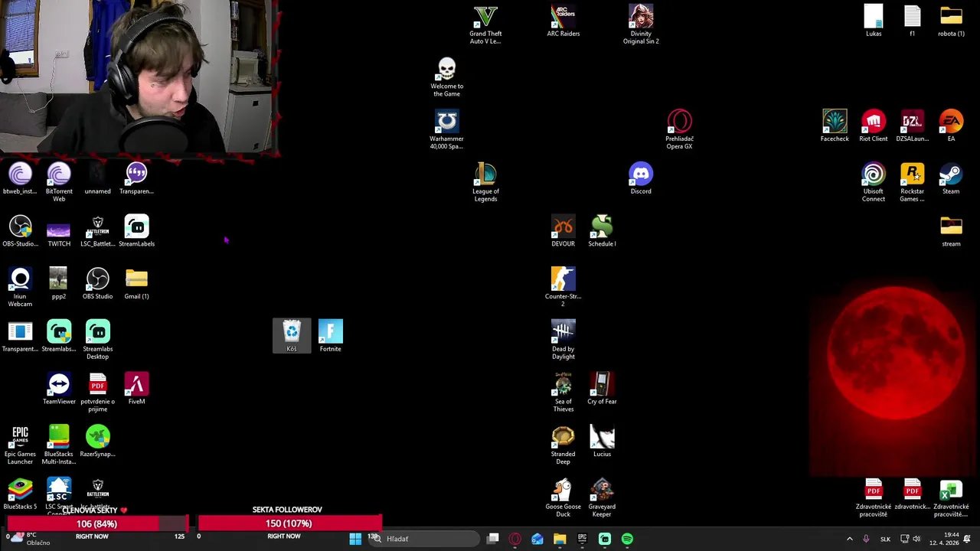This screenshot has width=980, height=551.
Task: Select Goose Goose Duck icon
Action: click(x=563, y=497)
